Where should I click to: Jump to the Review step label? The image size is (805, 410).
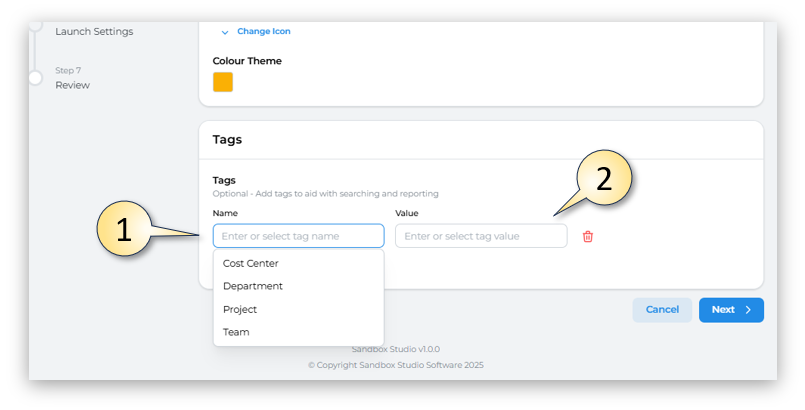click(x=72, y=85)
